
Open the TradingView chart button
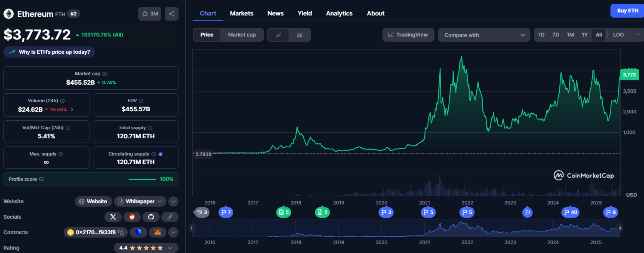pyautogui.click(x=408, y=35)
